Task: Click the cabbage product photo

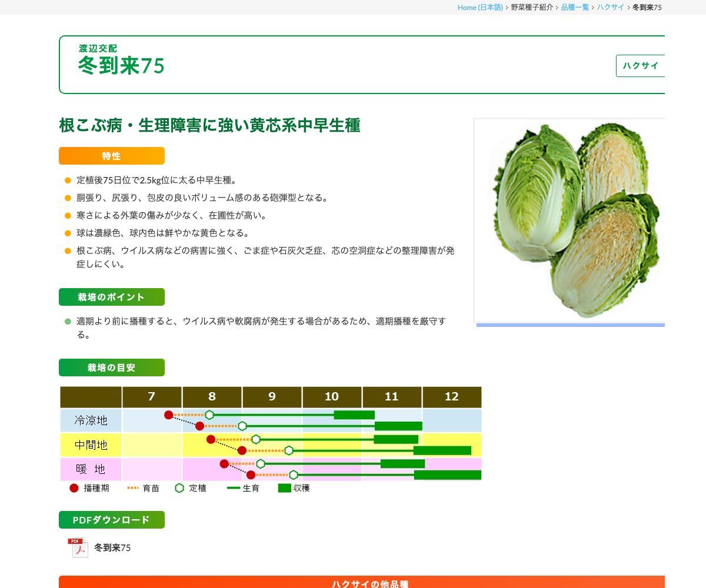Action: coord(571,220)
